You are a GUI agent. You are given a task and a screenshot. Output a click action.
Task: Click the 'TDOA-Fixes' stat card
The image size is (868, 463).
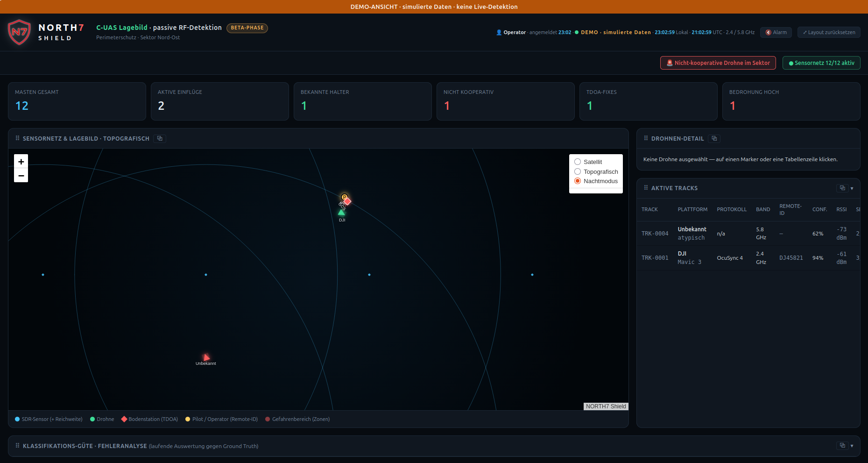[x=649, y=101]
